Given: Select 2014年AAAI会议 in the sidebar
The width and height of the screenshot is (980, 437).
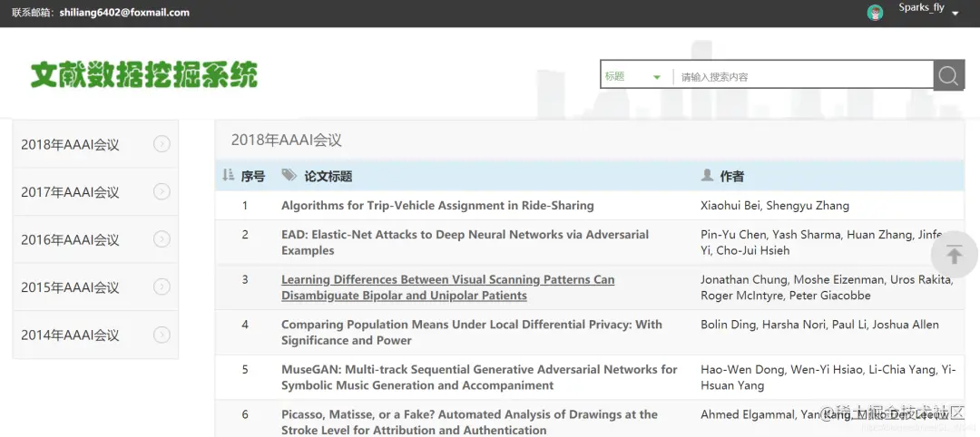Looking at the screenshot, I should click(x=95, y=335).
